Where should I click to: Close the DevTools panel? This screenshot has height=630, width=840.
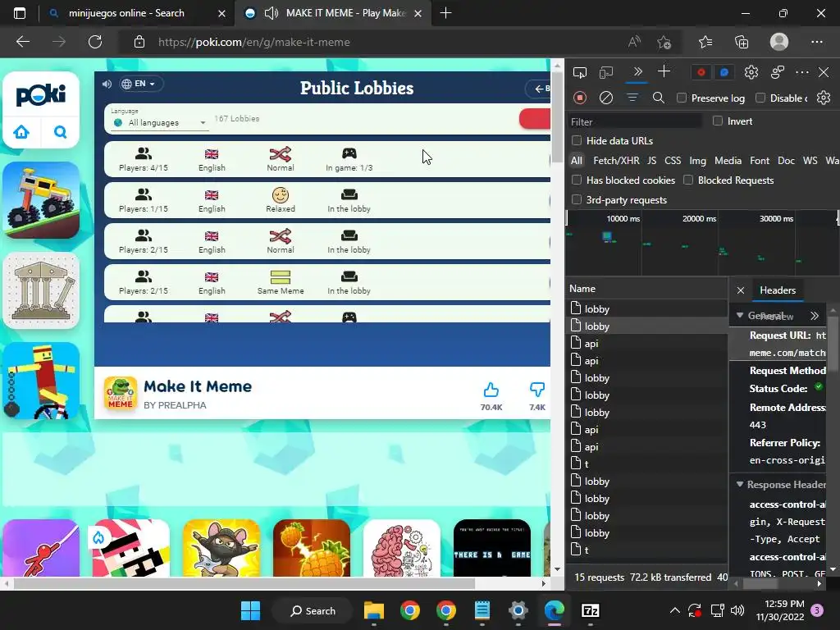824,72
